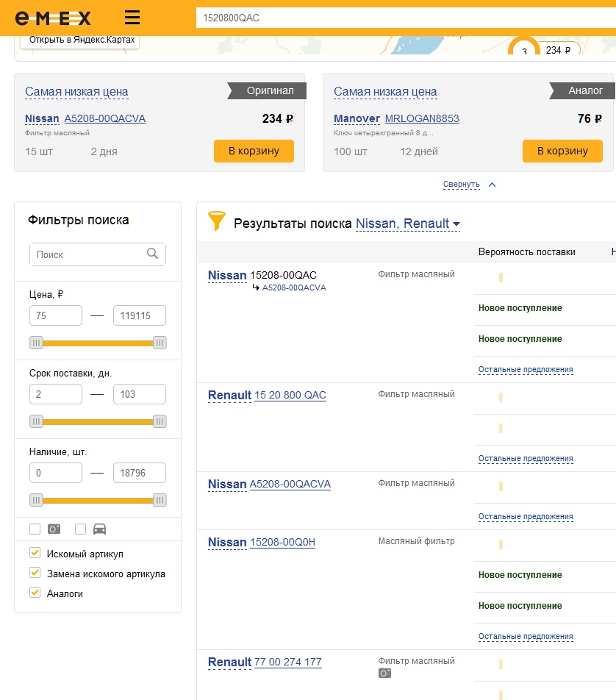
Task: Open the Renault brand link beside 77 00 274 177
Action: pyautogui.click(x=230, y=662)
